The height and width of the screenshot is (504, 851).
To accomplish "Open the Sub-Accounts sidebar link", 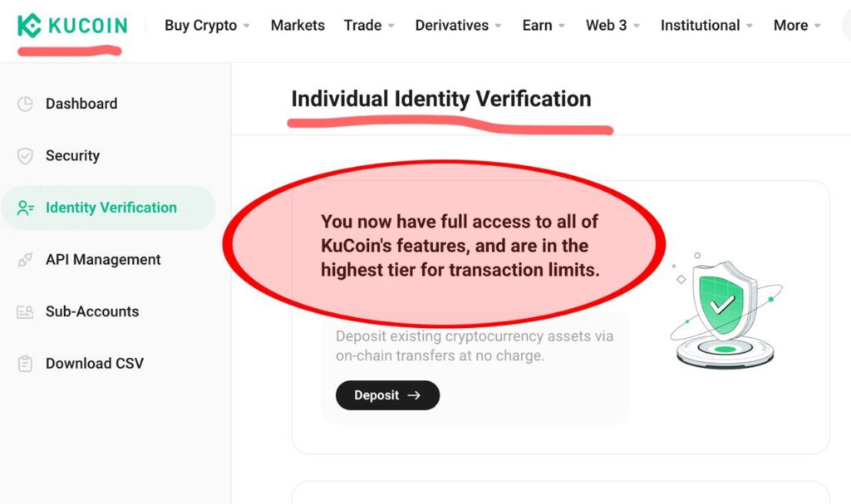I will tap(91, 312).
